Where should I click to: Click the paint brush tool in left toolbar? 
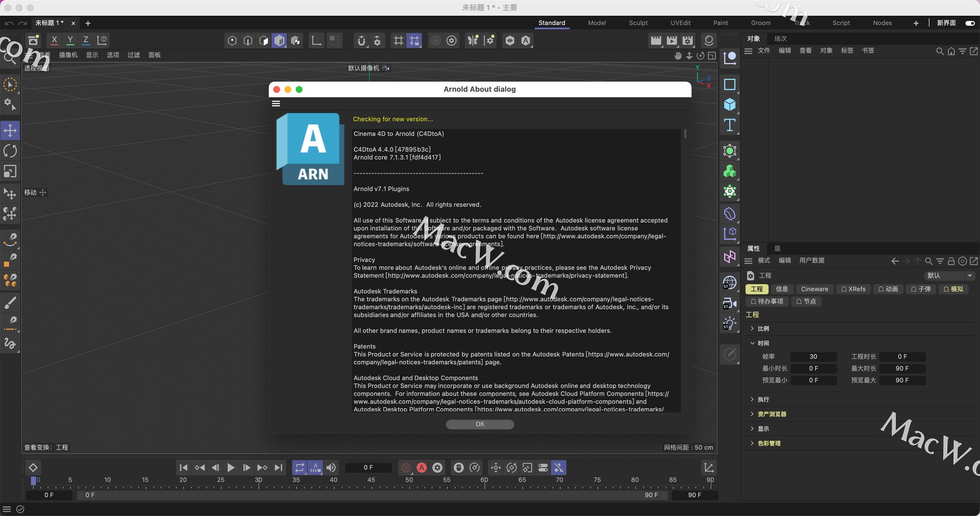[10, 303]
